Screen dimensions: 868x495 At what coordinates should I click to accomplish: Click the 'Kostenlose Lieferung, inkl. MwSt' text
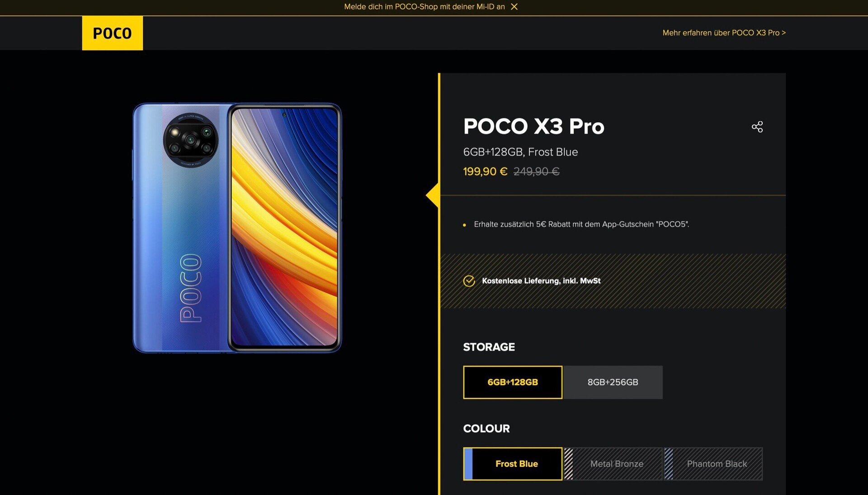tap(541, 281)
